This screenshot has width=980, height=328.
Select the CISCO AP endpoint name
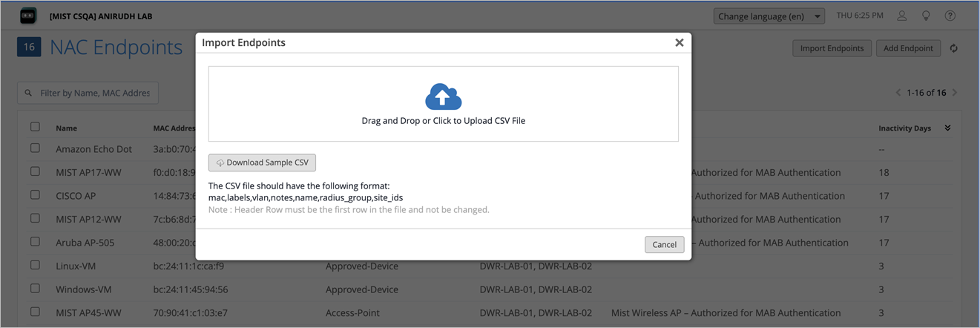[x=76, y=196]
